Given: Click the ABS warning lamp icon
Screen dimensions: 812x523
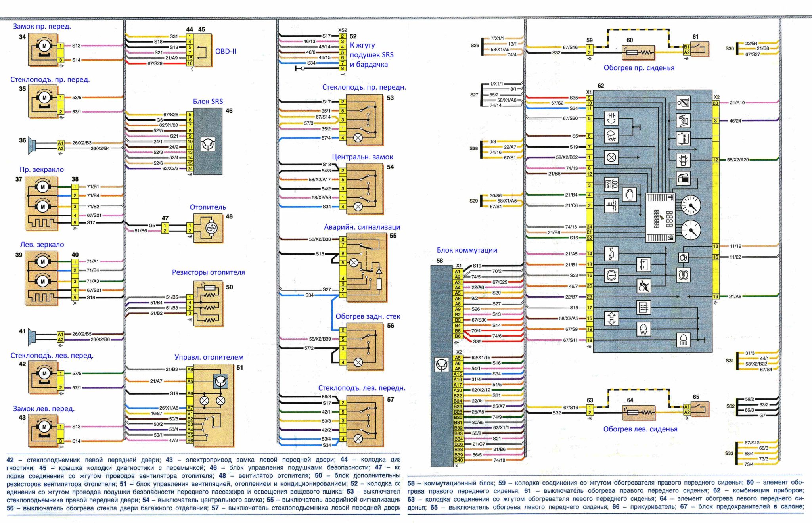Looking at the screenshot, I should 683,275.
